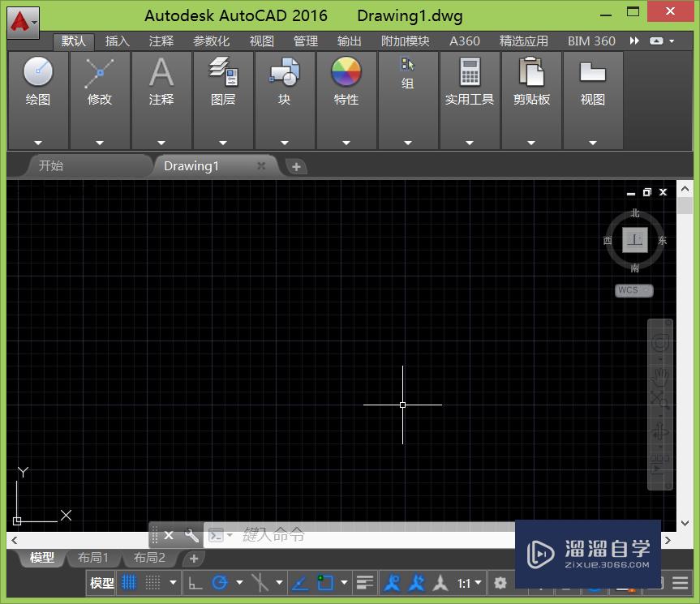The height and width of the screenshot is (604, 700).
Task: Open the Orbit tool on navigation bar
Action: click(x=657, y=429)
